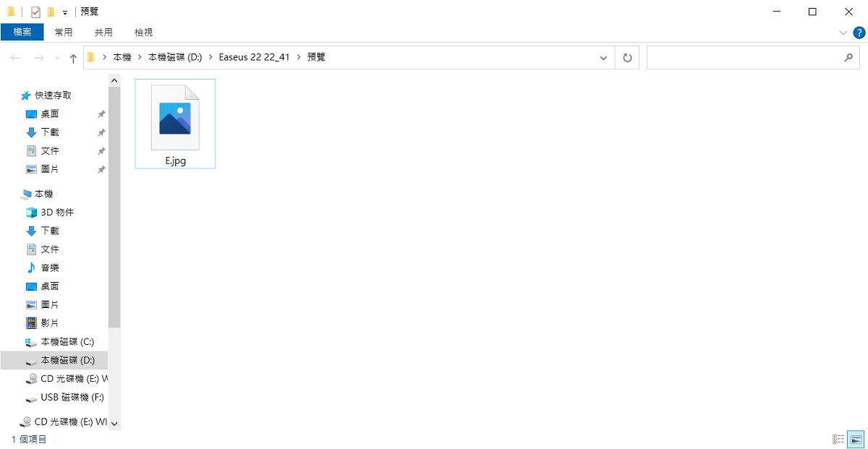The height and width of the screenshot is (449, 868).
Task: Open 桌面 listed under 本機
Action: [50, 286]
